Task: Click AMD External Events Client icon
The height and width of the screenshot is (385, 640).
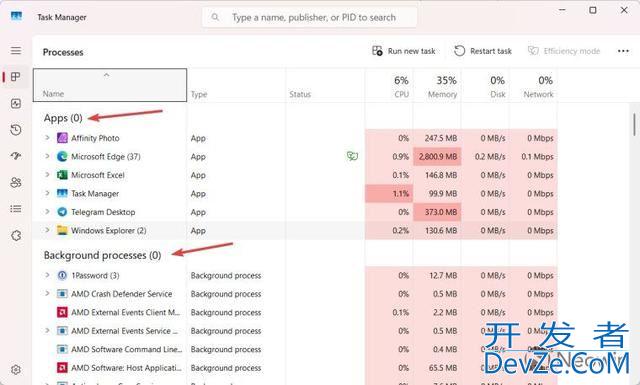Action: (62, 312)
